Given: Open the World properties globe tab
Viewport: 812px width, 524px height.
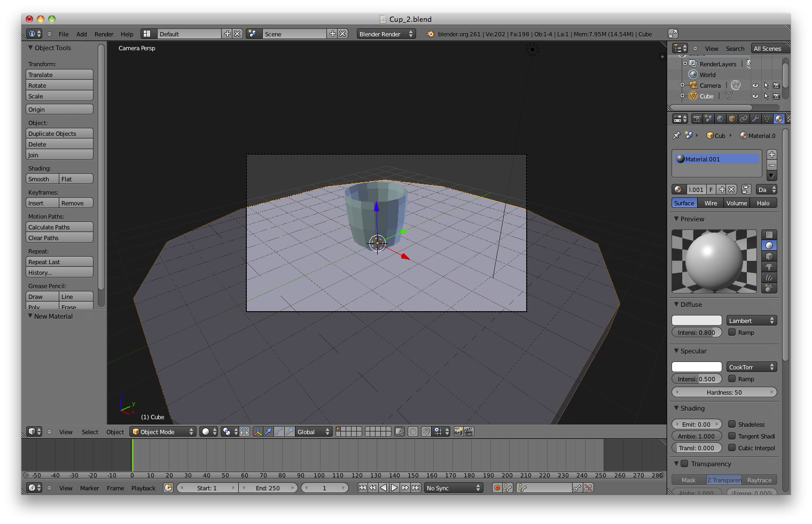Looking at the screenshot, I should click(720, 119).
